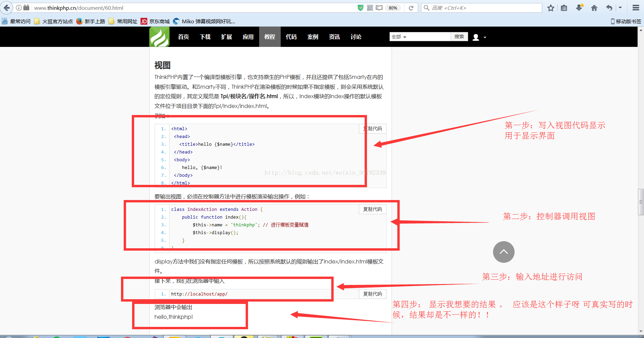The height and width of the screenshot is (338, 644).
Task: Click the back-to-top round arrow button
Action: coord(503,252)
